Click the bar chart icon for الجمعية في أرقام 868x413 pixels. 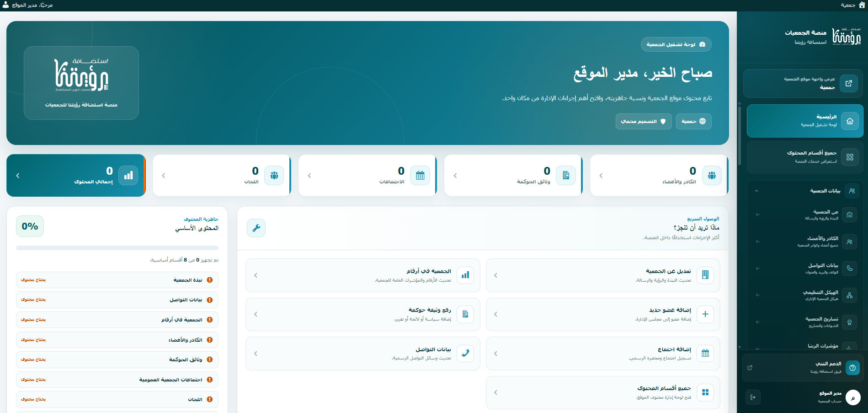(465, 275)
